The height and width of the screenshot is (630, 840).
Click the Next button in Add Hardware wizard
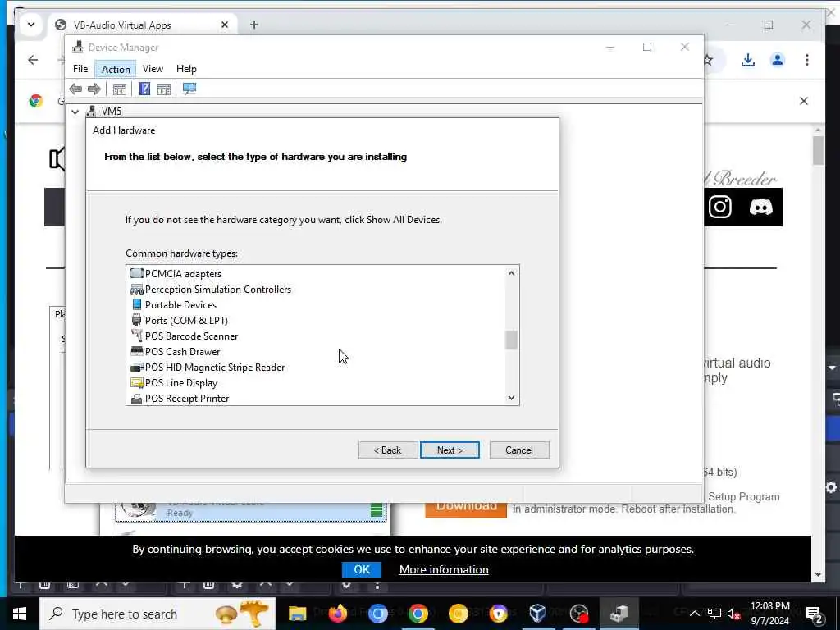click(x=450, y=450)
